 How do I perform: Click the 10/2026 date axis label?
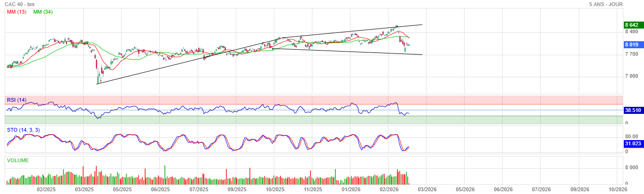click(x=618, y=190)
